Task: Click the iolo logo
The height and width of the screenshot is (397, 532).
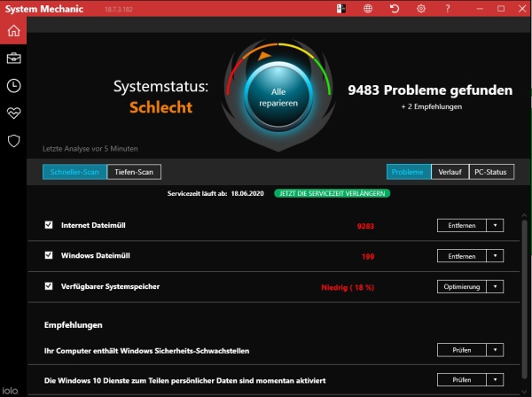Action: [x=10, y=391]
